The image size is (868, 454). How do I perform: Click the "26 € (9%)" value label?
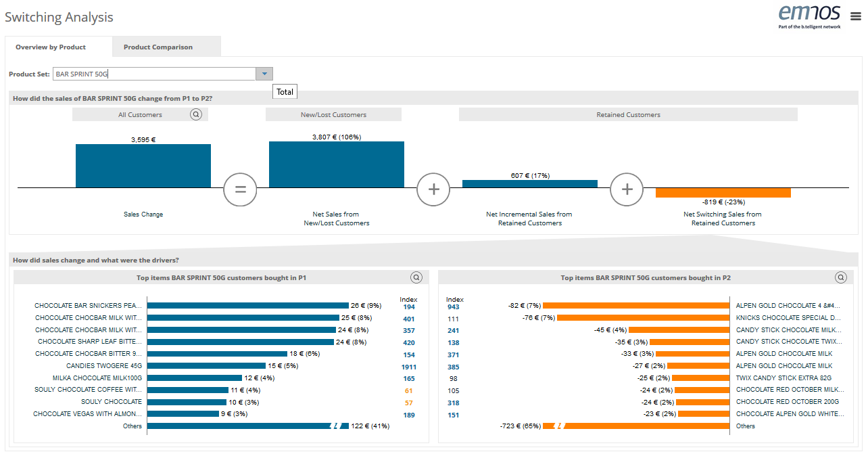pos(366,306)
